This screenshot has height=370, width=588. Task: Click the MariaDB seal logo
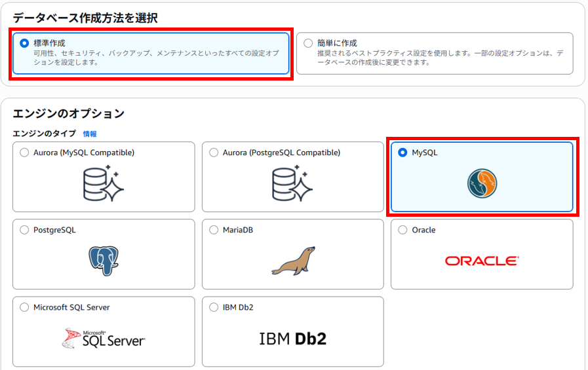click(x=293, y=261)
